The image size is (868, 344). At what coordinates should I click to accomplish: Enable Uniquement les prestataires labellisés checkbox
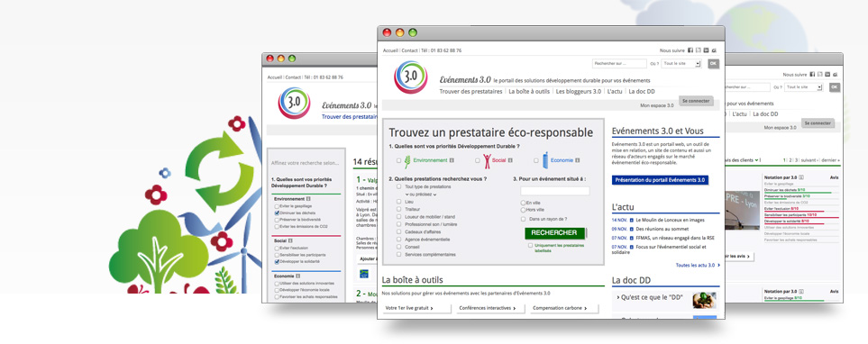[x=530, y=245]
